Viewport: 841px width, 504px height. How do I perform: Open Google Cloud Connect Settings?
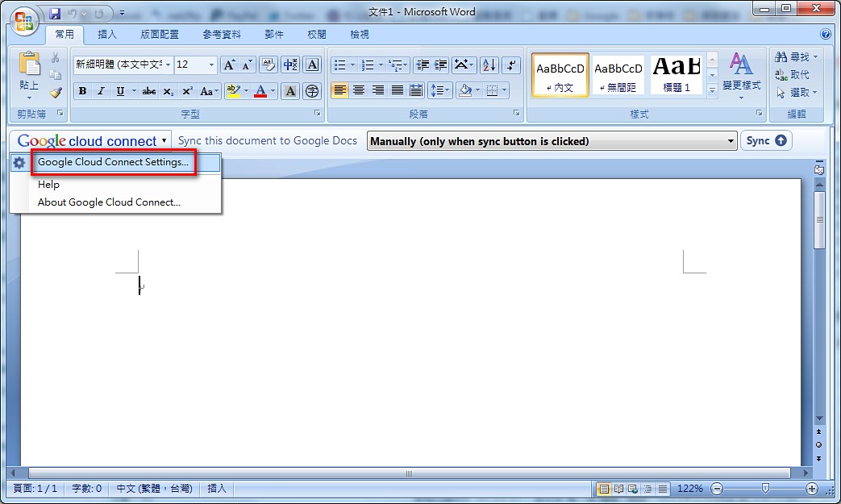click(x=115, y=162)
